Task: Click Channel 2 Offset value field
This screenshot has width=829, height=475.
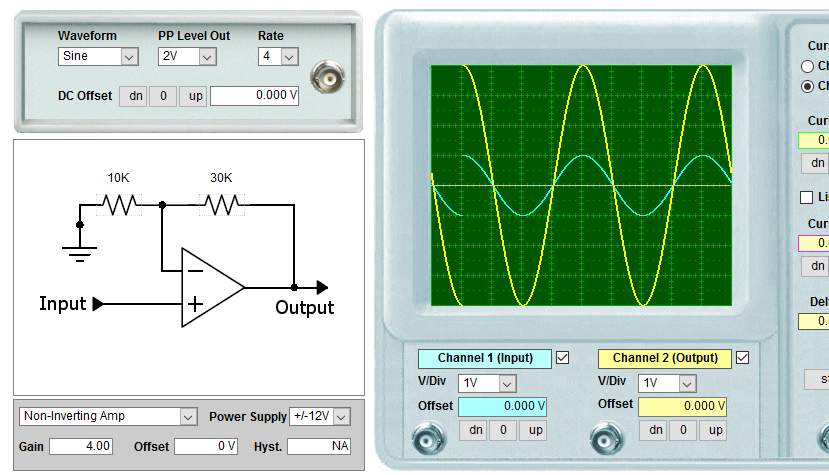Action: click(x=683, y=407)
